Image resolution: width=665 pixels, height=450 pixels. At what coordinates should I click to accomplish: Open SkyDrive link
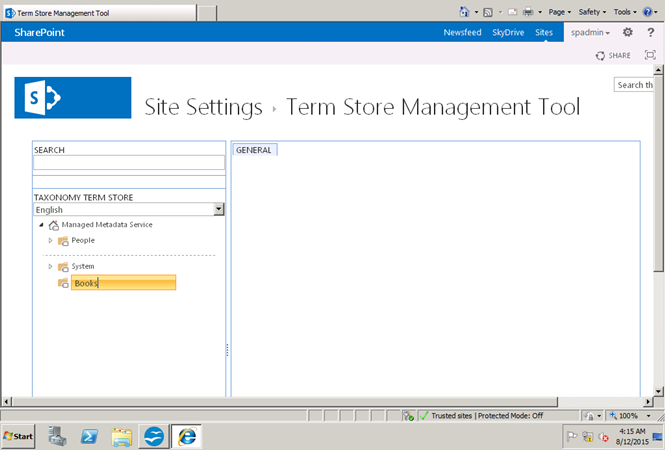(x=508, y=32)
